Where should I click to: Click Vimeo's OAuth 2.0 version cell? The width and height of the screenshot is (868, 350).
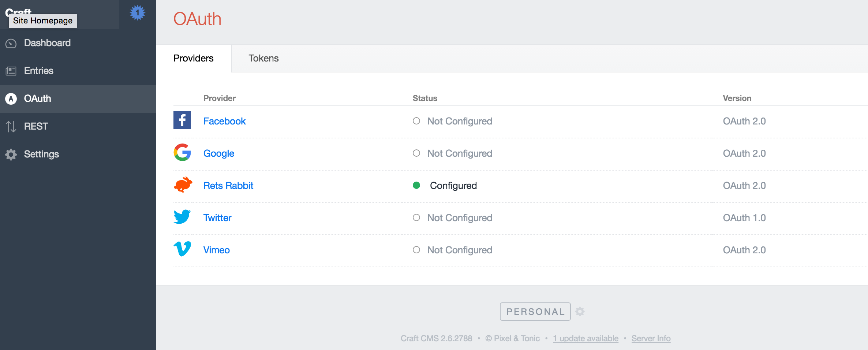(x=744, y=250)
